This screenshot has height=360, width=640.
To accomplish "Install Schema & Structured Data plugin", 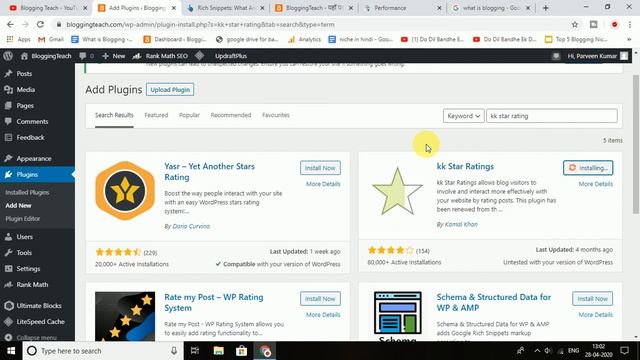I will [593, 299].
